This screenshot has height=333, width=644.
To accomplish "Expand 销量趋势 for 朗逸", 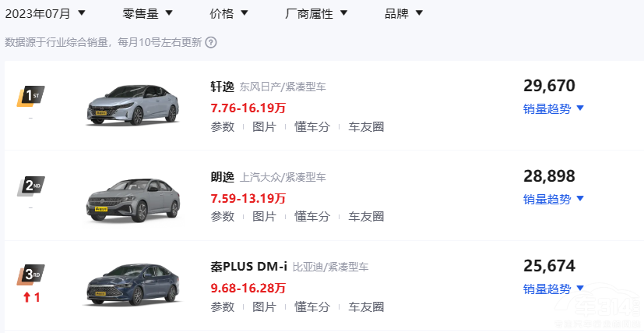I will [x=553, y=199].
